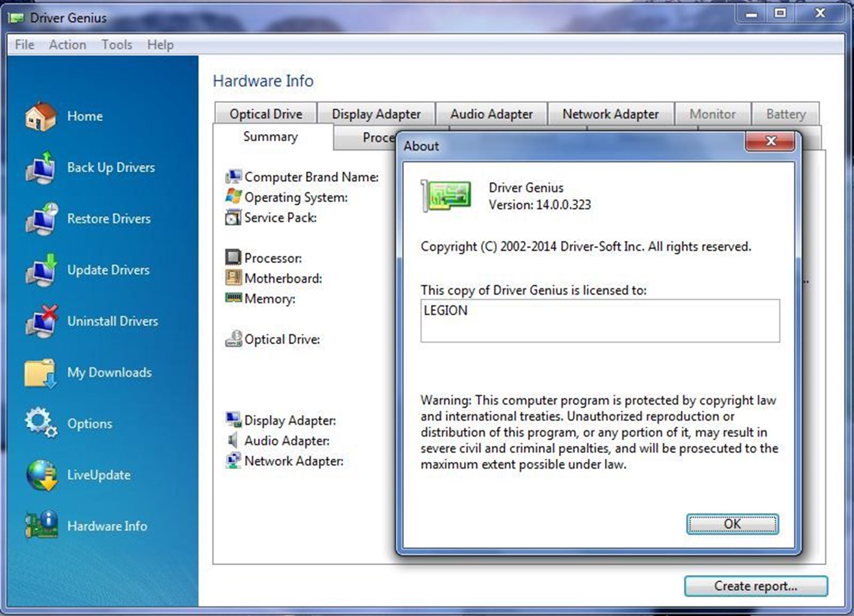Go to Options label in sidebar

tap(90, 424)
